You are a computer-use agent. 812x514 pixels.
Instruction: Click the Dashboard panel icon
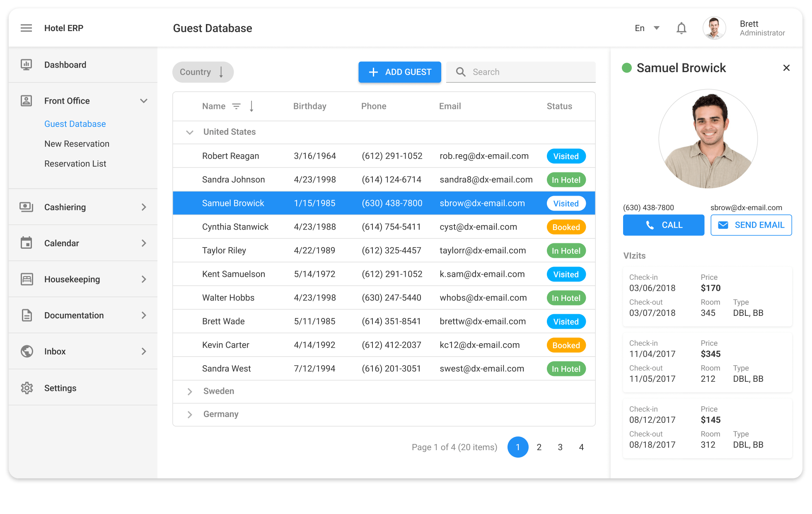(x=25, y=64)
